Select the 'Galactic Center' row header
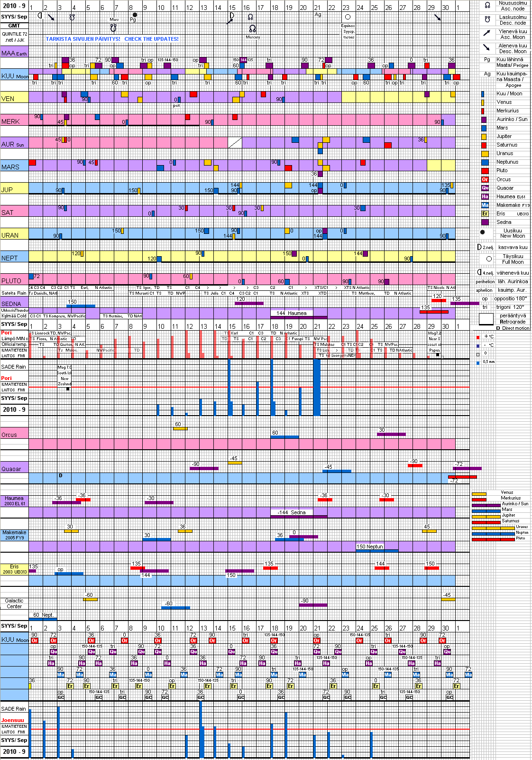 click(x=14, y=603)
